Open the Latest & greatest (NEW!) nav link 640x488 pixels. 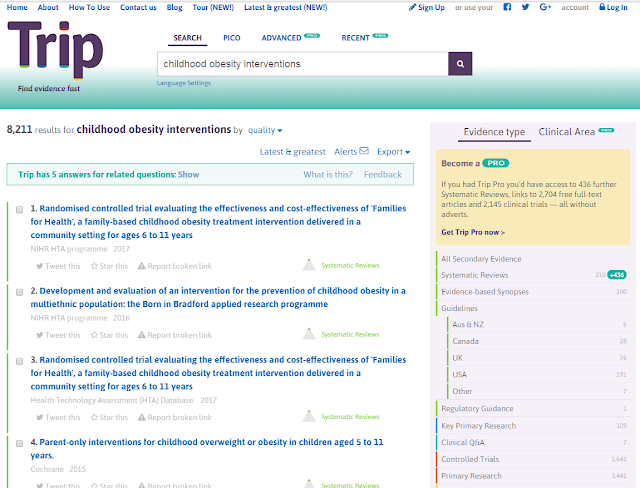pos(286,7)
